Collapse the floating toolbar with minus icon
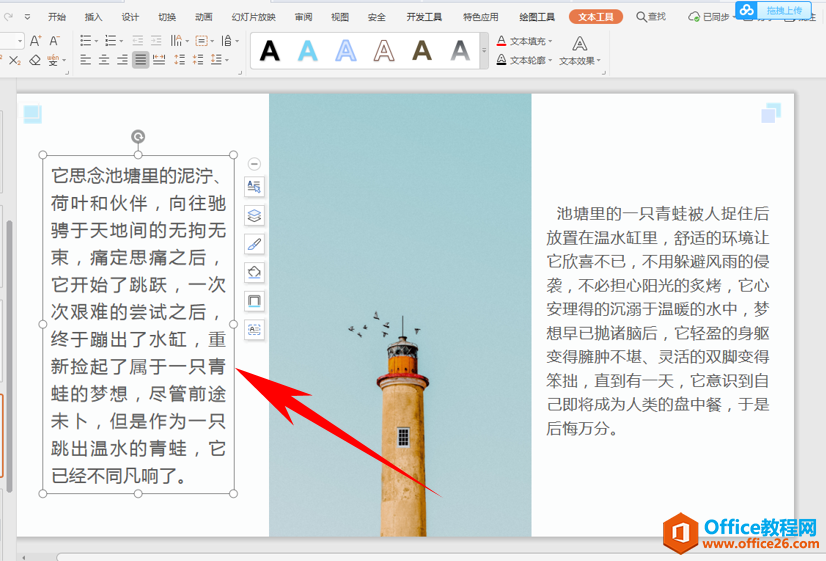The width and height of the screenshot is (826, 561). tap(254, 164)
